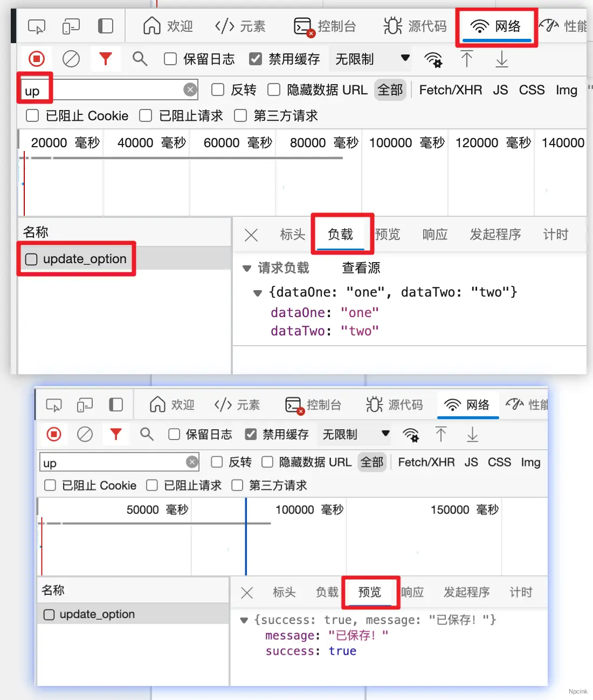Export HAR download arrow in top panel
The height and width of the screenshot is (700, 593).
pyautogui.click(x=501, y=59)
